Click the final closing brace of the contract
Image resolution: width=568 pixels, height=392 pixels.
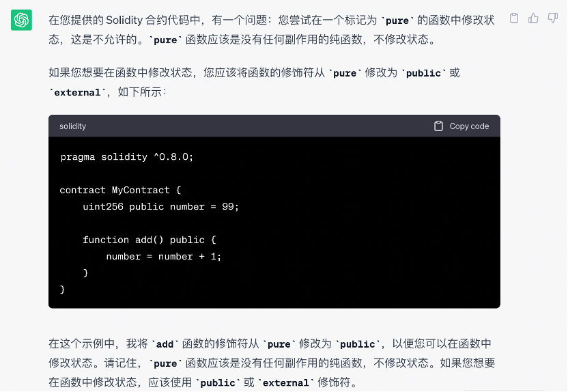[63, 289]
